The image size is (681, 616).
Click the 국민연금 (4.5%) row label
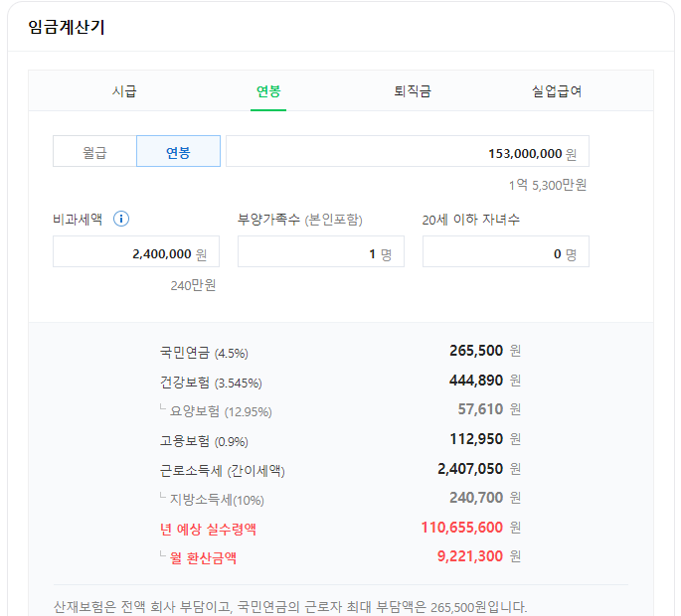pos(204,353)
